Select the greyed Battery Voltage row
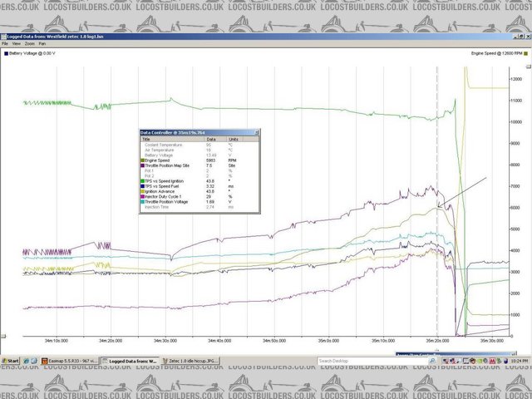 click(199, 155)
